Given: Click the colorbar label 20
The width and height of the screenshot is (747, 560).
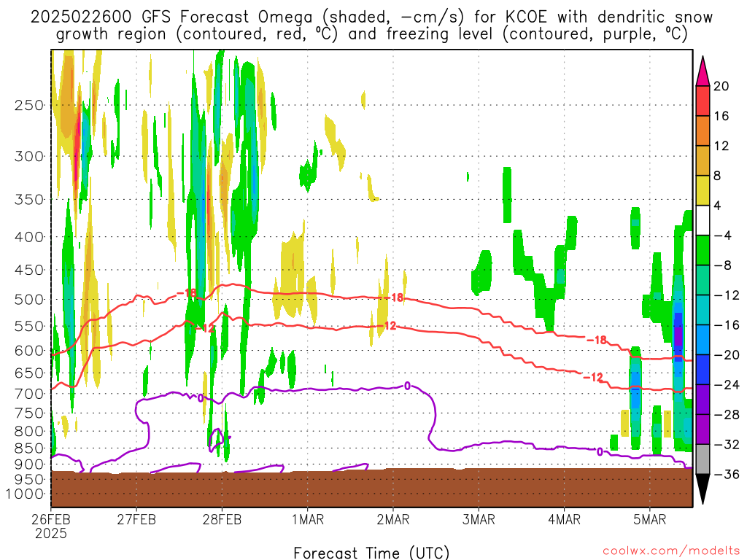Looking at the screenshot, I should point(721,86).
